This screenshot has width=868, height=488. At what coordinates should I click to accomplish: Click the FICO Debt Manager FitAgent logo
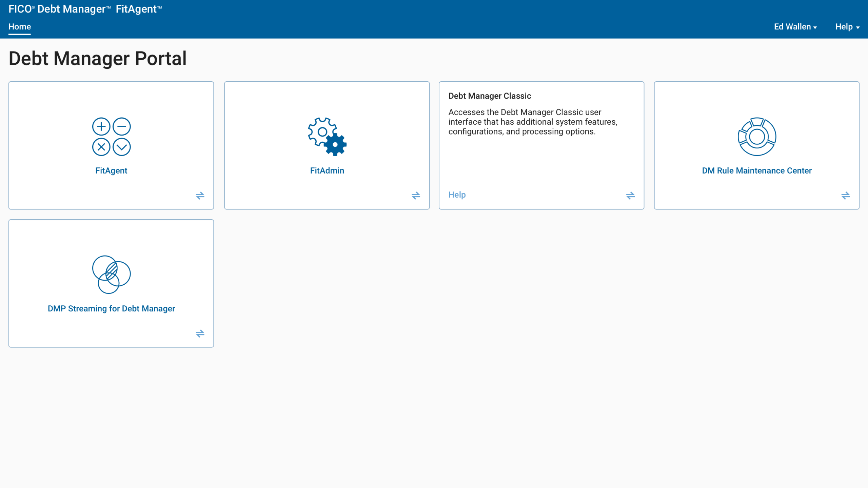pos(85,9)
